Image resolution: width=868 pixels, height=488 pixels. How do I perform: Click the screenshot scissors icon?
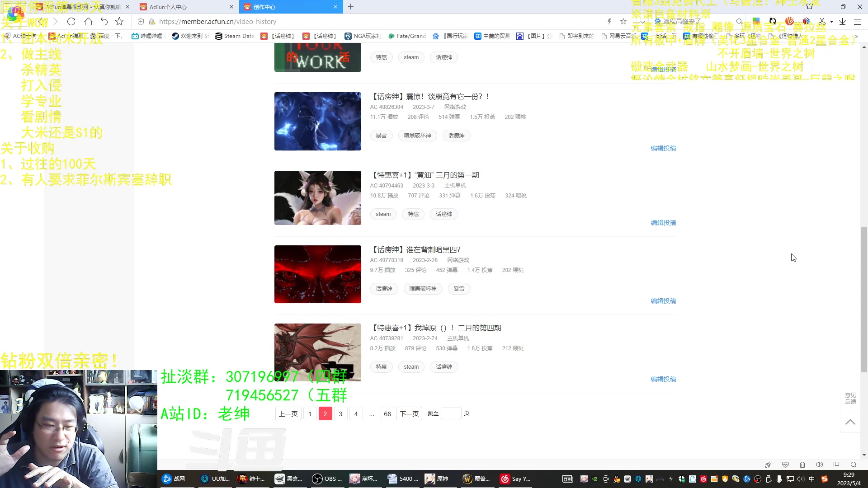click(x=822, y=21)
